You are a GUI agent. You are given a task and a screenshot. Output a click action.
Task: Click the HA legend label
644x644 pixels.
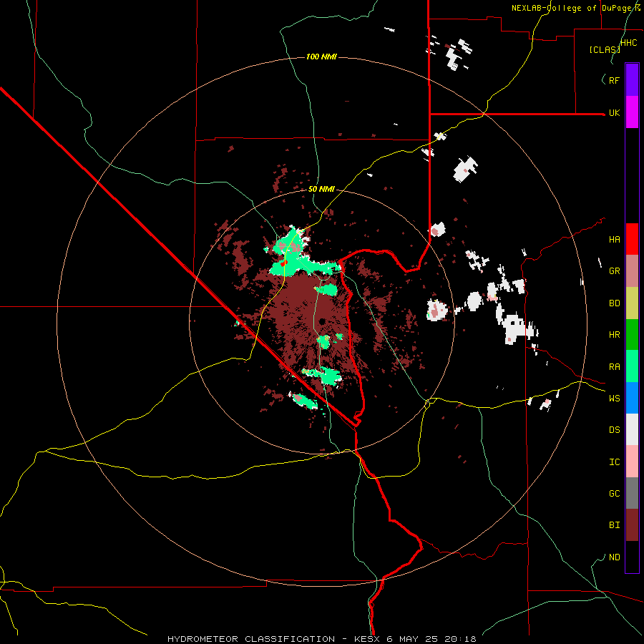coord(614,240)
